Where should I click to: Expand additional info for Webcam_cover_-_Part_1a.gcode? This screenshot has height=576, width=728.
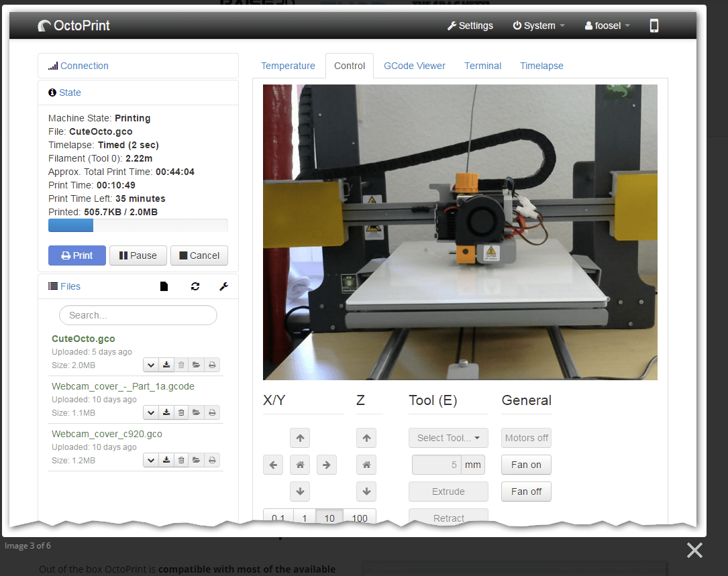(151, 412)
